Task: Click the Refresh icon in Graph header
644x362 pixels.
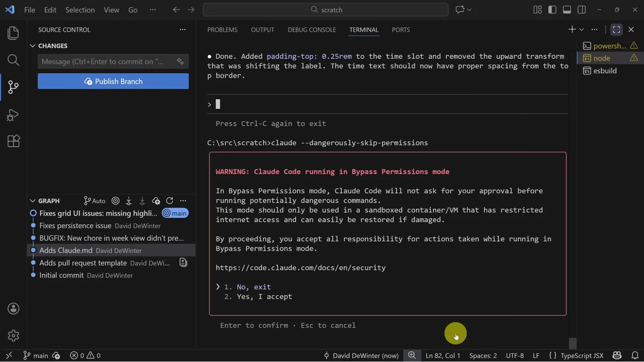Action: tap(169, 201)
